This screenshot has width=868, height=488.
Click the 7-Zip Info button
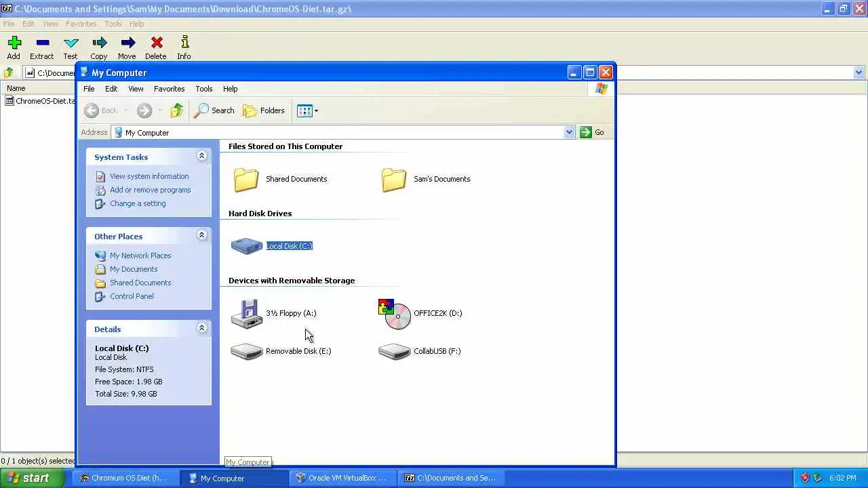[184, 48]
